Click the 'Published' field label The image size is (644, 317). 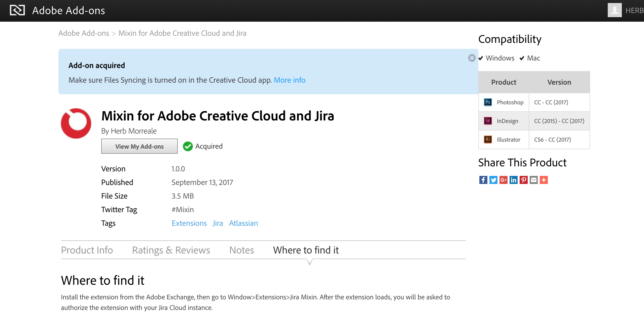click(x=117, y=182)
